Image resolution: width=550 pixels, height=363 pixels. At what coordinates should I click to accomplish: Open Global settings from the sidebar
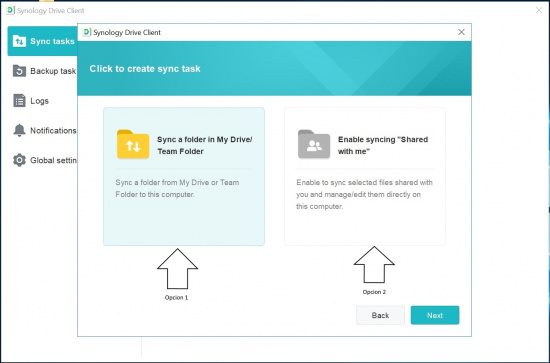42,160
